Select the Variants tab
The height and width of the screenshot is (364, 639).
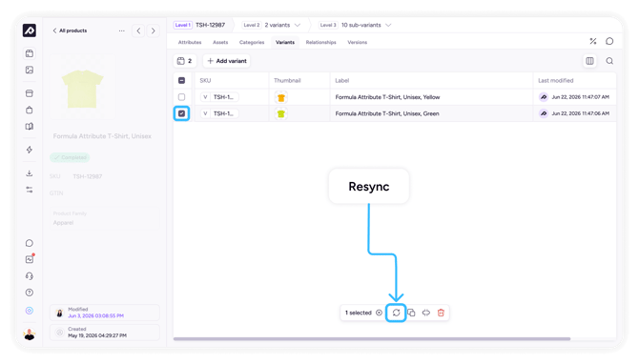[285, 42]
